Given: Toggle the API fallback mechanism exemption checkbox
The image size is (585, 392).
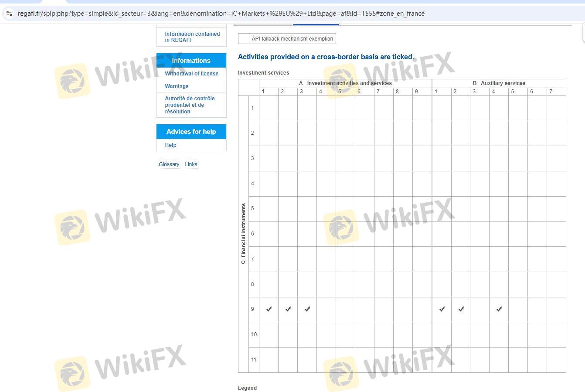Looking at the screenshot, I should (x=244, y=39).
